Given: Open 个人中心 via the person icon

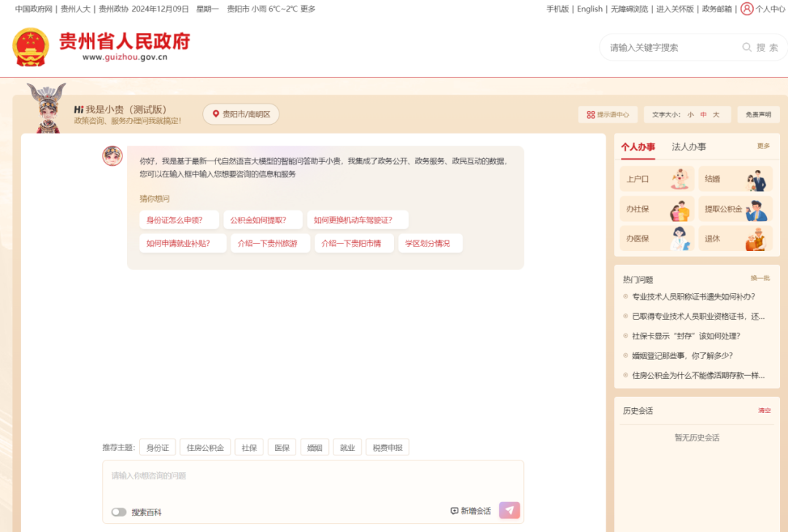Looking at the screenshot, I should tap(747, 9).
